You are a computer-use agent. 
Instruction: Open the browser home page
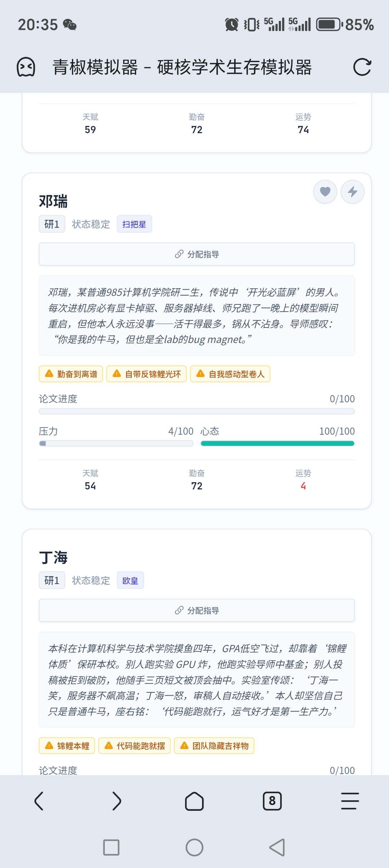pos(194,801)
